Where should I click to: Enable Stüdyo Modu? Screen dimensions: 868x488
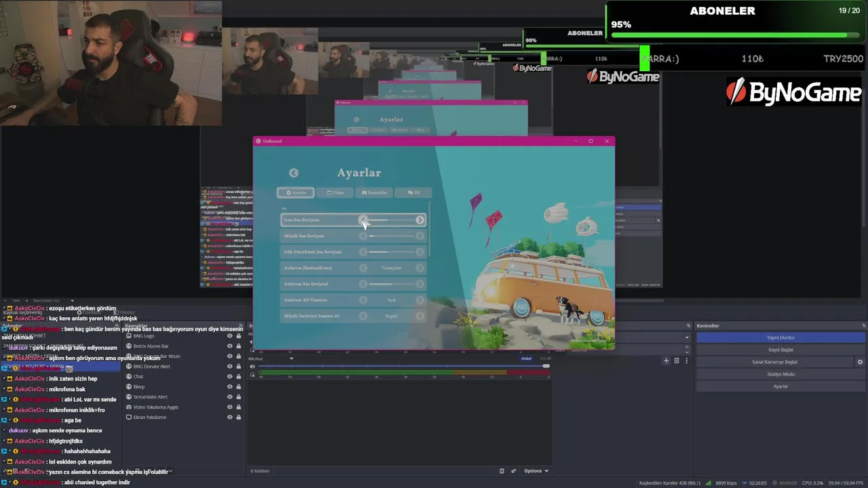point(781,374)
